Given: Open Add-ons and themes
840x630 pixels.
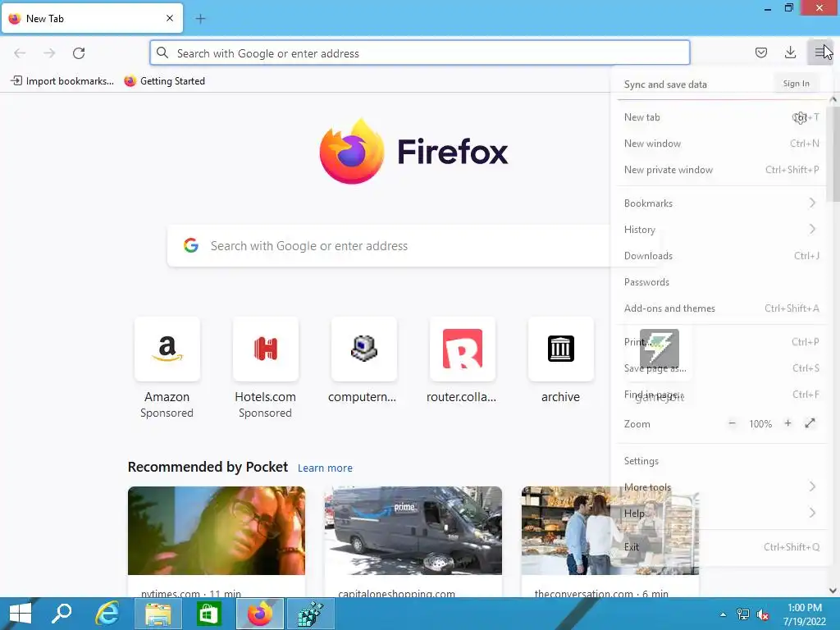Looking at the screenshot, I should (x=720, y=308).
